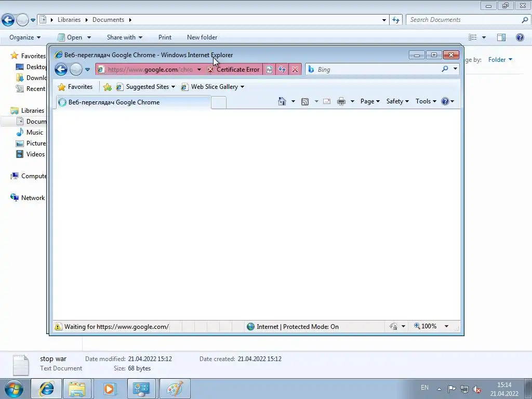
Task: Click the Explorer help question mark icon
Action: pyautogui.click(x=520, y=37)
